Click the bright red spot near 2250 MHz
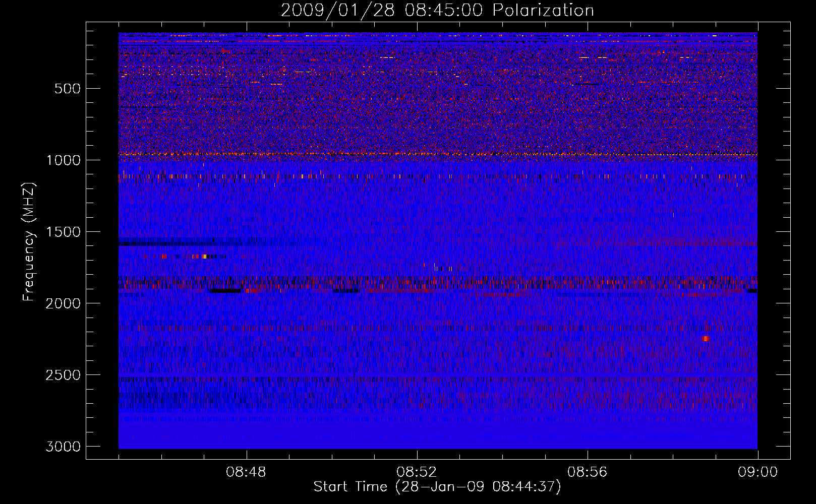 pos(706,339)
